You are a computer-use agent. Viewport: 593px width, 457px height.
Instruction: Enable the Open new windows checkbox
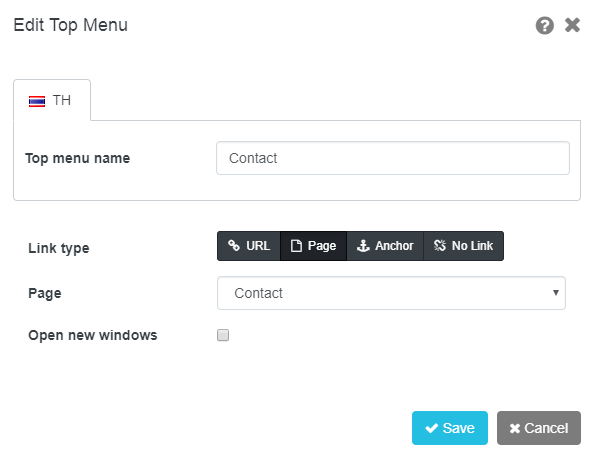click(223, 335)
